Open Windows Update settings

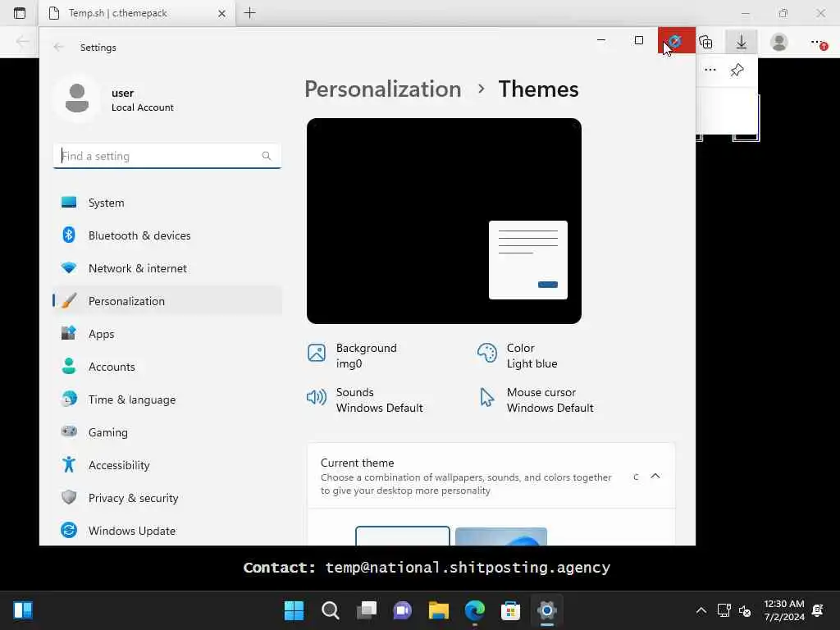click(x=167, y=530)
